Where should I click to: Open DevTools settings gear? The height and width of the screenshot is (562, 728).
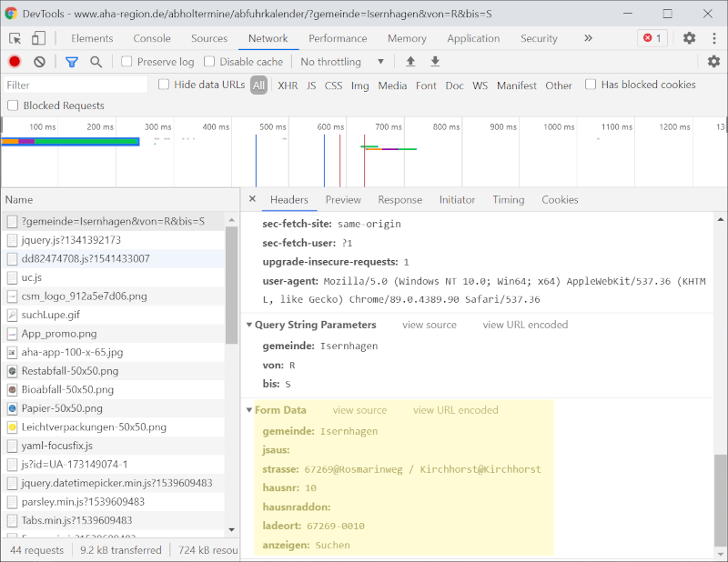pyautogui.click(x=689, y=38)
